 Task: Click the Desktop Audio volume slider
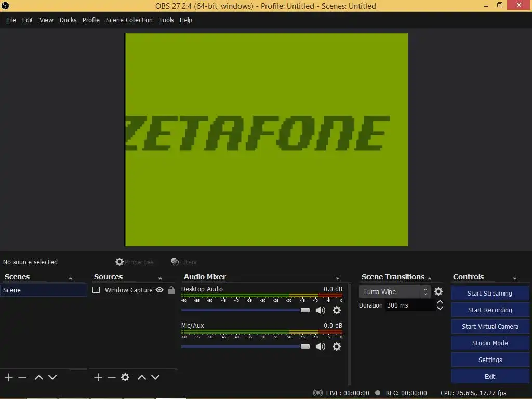tap(246, 310)
